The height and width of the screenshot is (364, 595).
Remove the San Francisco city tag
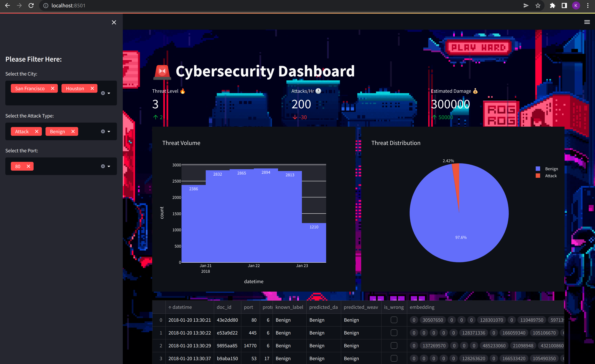coord(53,89)
